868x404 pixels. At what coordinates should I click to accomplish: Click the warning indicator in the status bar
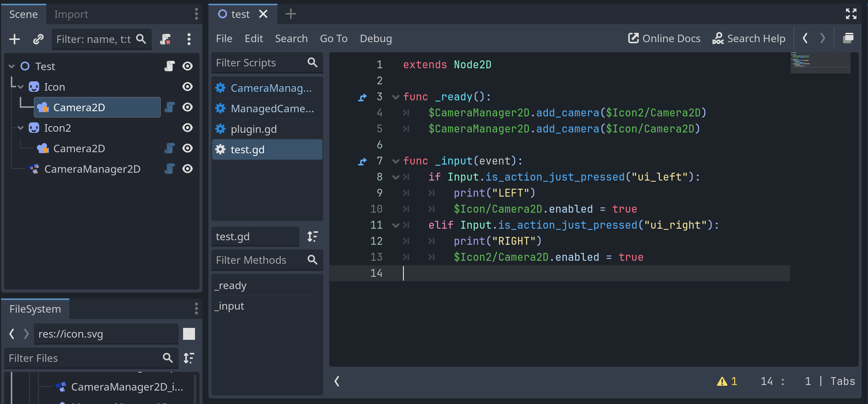click(727, 381)
